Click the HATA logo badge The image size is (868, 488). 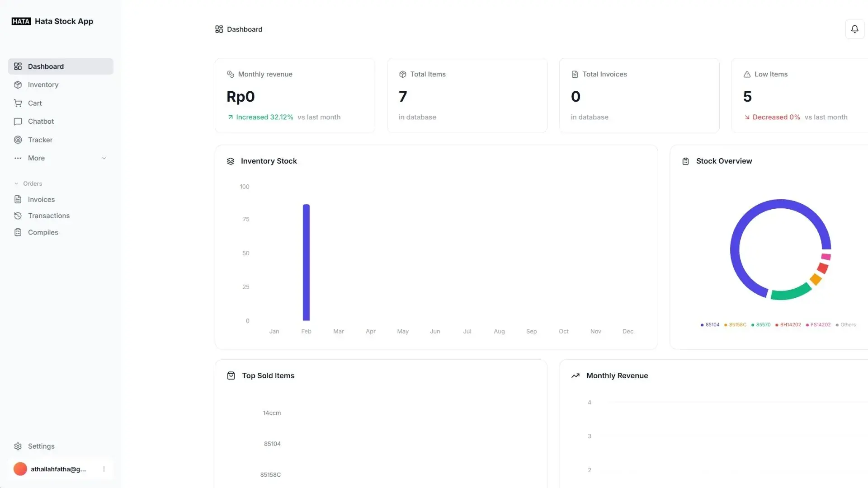click(21, 21)
